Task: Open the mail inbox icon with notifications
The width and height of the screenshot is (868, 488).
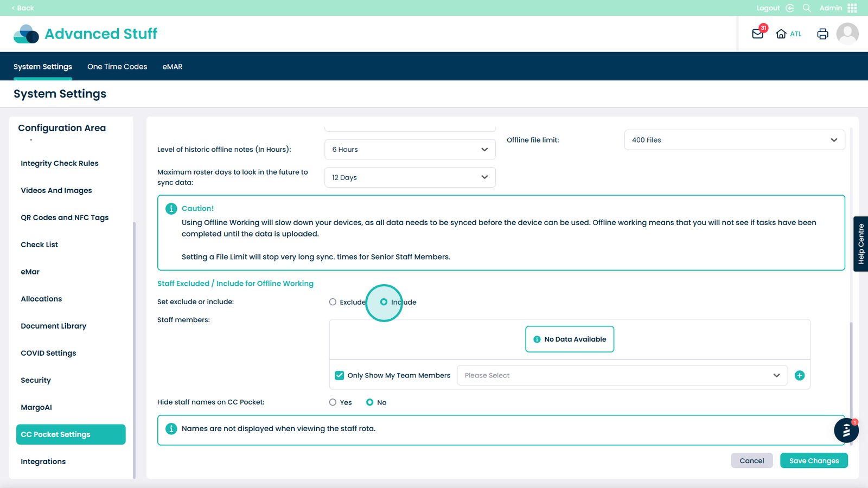Action: tap(758, 34)
